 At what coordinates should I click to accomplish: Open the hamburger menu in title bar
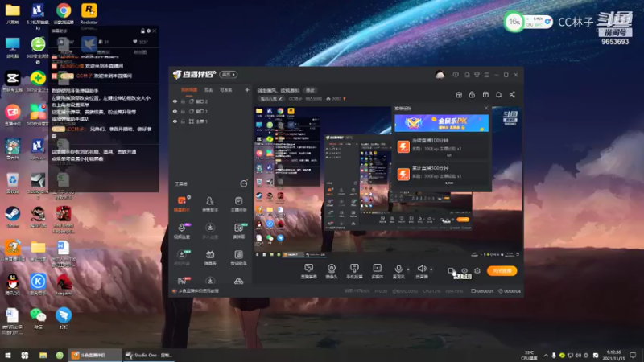pos(487,75)
